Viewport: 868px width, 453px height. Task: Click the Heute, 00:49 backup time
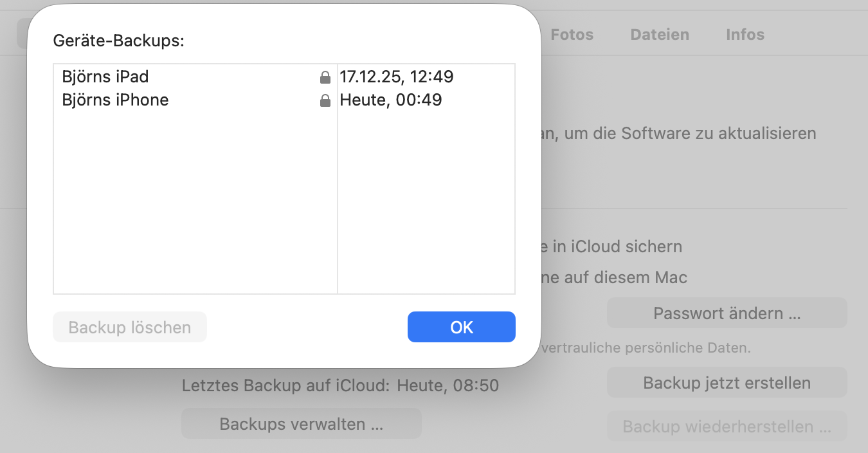tap(391, 100)
